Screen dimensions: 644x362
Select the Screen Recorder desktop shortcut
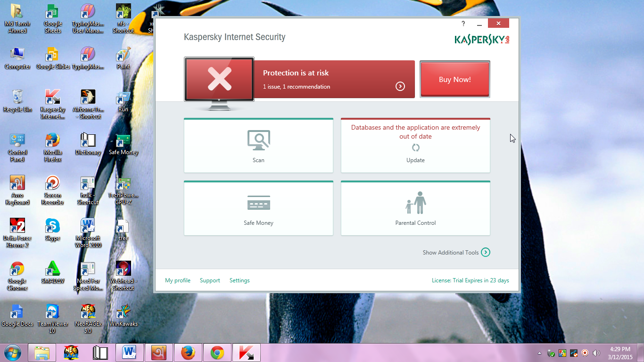pos(52,190)
